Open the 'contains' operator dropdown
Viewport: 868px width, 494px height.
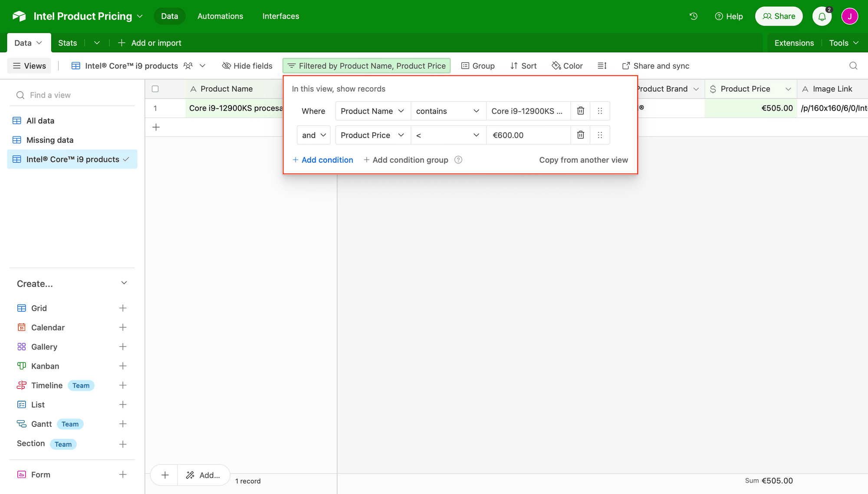(x=448, y=111)
